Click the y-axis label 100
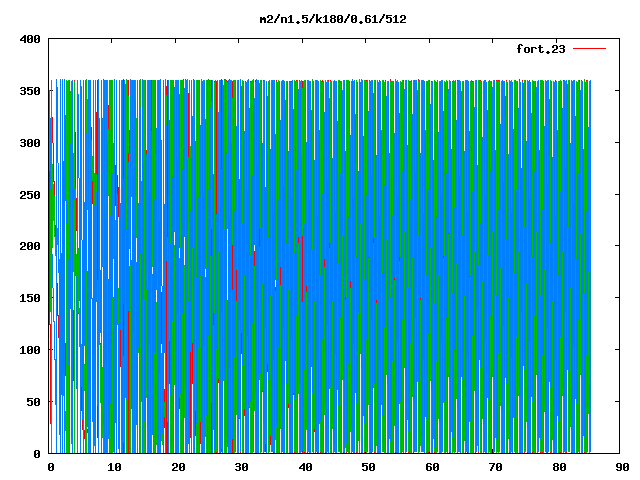Viewport: 640px width, 480px height. coord(30,350)
